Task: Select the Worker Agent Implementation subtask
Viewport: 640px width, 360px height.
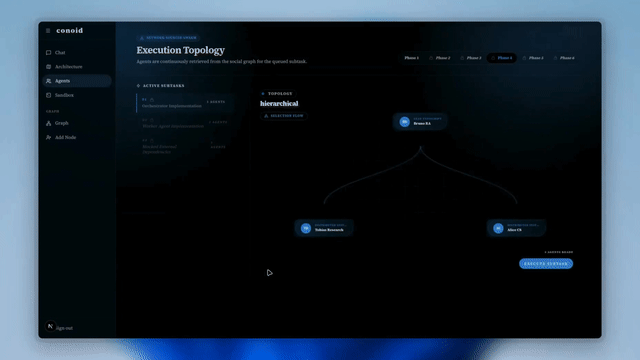Action: pos(184,123)
